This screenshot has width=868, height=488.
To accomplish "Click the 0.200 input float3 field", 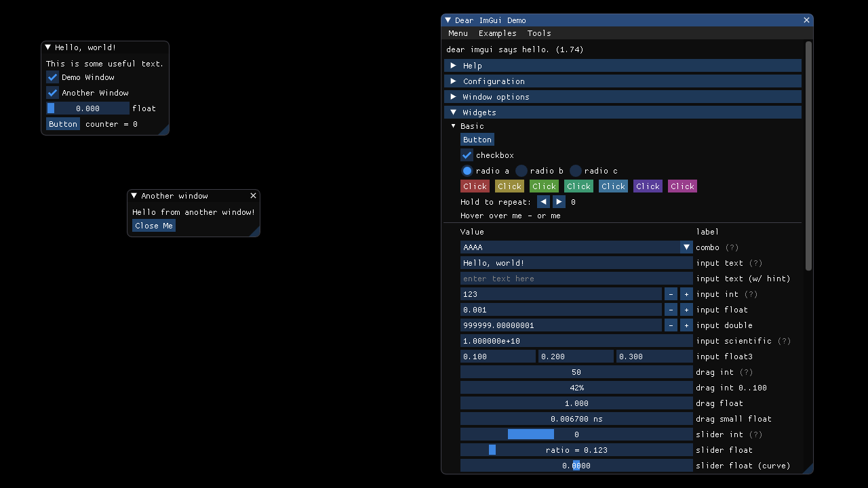I will point(576,357).
